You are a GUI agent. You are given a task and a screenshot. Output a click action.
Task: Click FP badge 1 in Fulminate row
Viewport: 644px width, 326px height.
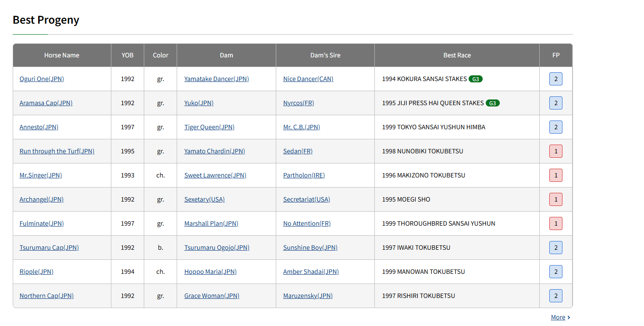[556, 223]
